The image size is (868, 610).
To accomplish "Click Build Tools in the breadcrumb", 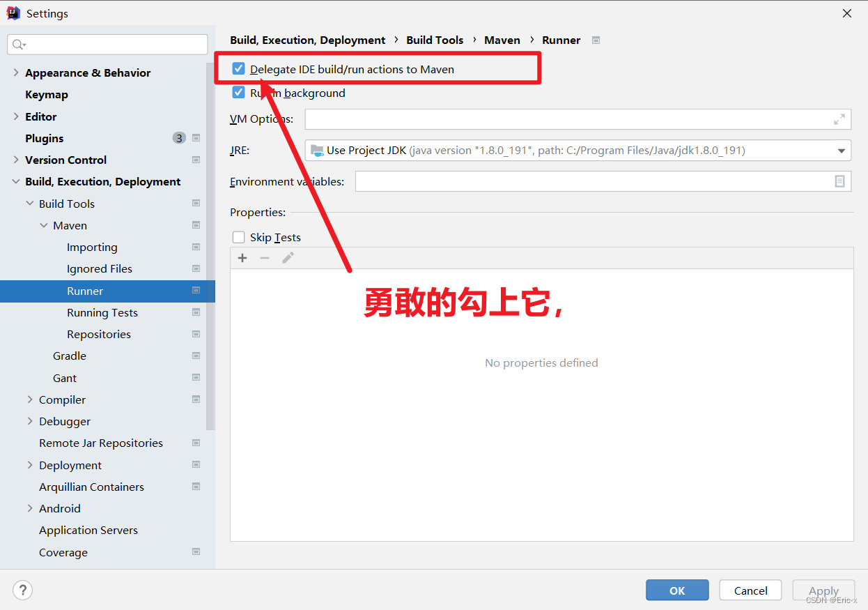I will [x=435, y=40].
